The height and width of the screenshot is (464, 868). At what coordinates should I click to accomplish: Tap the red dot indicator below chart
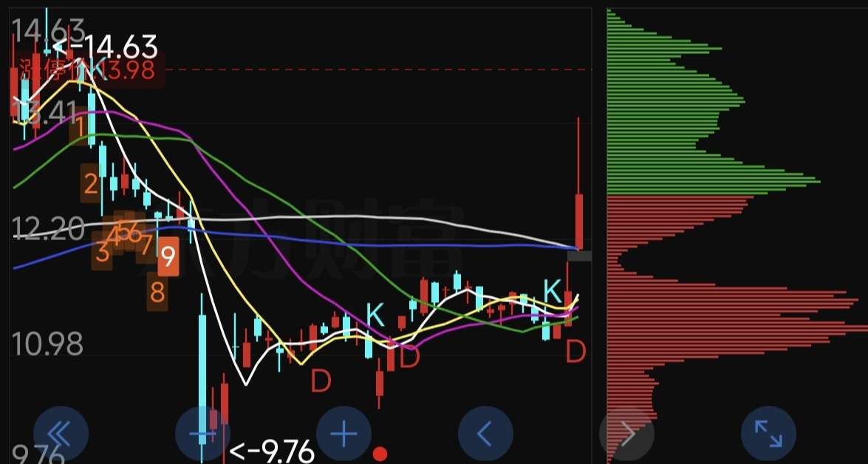pyautogui.click(x=380, y=454)
